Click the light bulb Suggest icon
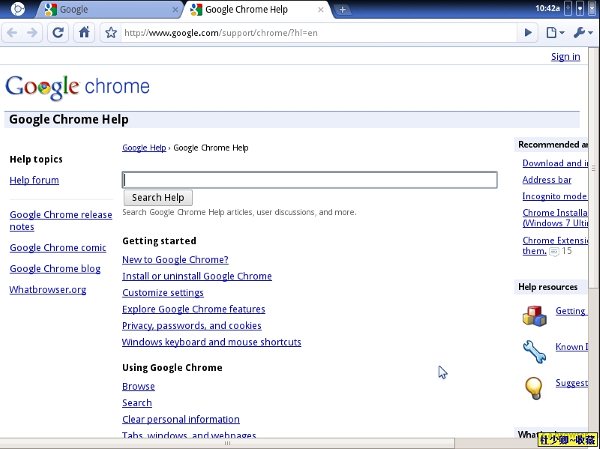 534,388
